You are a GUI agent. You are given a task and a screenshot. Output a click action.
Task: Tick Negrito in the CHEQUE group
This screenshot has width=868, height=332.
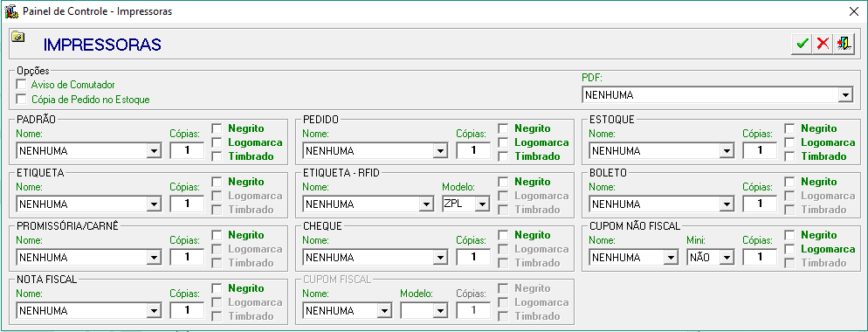[503, 235]
